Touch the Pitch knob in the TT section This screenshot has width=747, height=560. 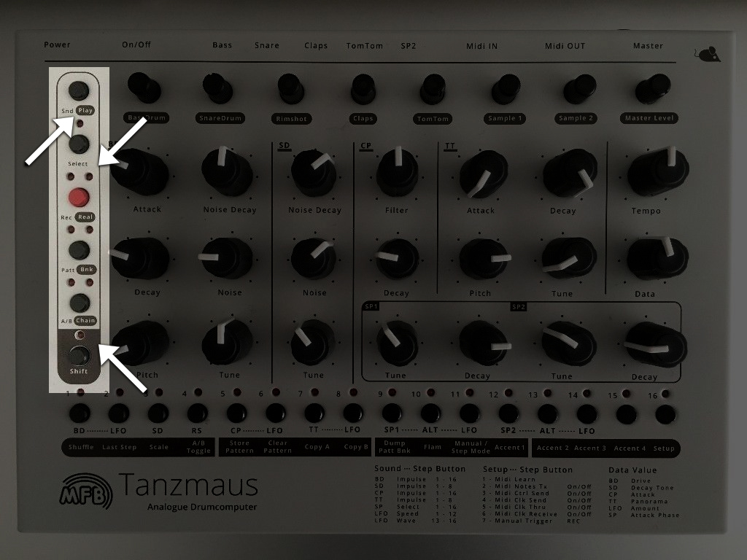(x=484, y=259)
